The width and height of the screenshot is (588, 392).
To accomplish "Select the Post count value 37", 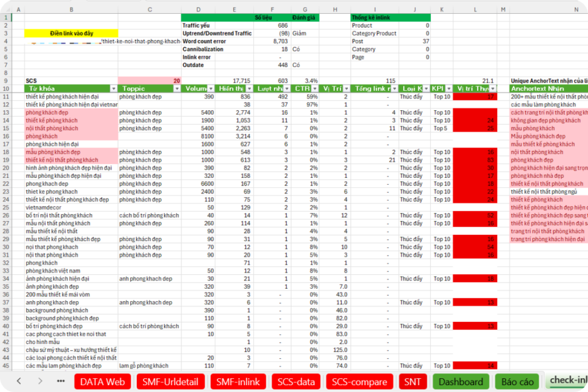I will coord(415,41).
